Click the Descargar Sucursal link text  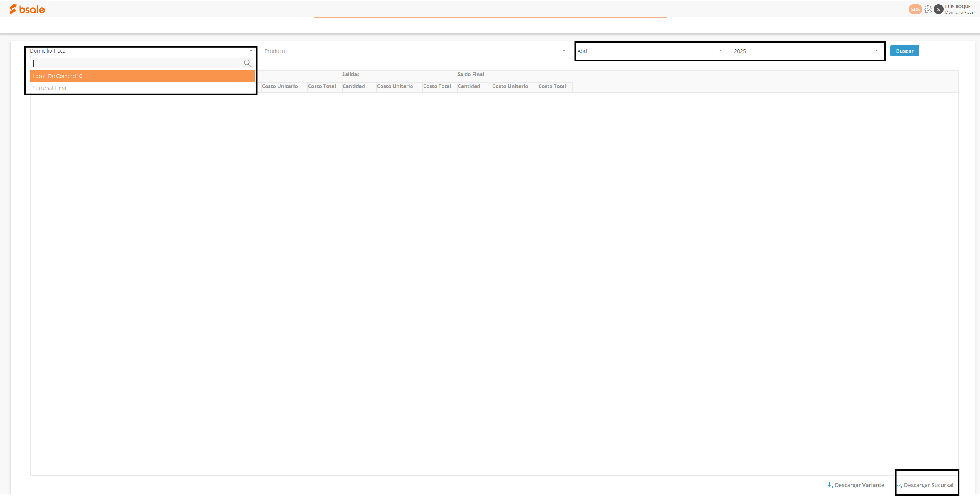pyautogui.click(x=928, y=485)
